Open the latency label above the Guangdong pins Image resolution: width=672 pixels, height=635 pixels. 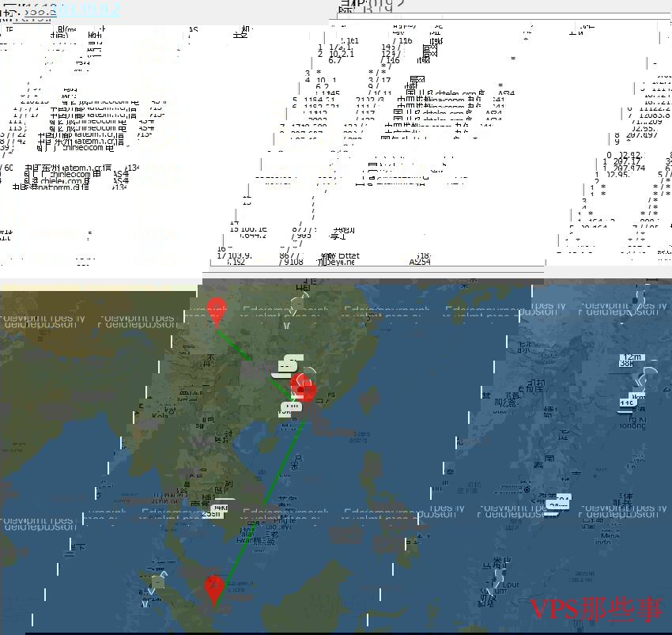287,364
